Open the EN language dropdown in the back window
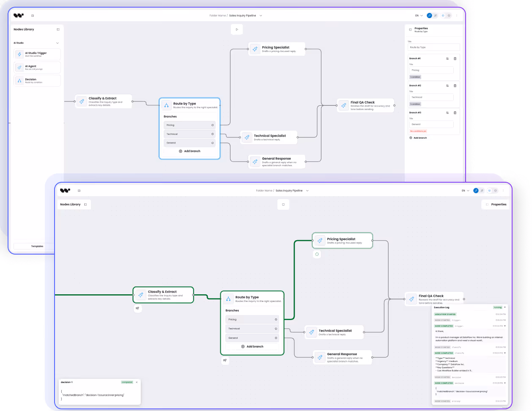Screen dimensions: 532x411 [x=419, y=16]
